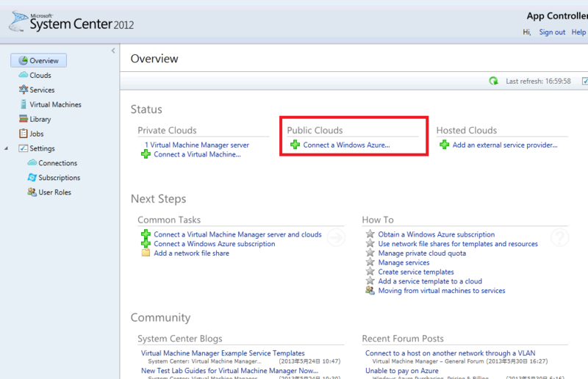Click the Library books icon
The width and height of the screenshot is (588, 379).
(x=24, y=119)
